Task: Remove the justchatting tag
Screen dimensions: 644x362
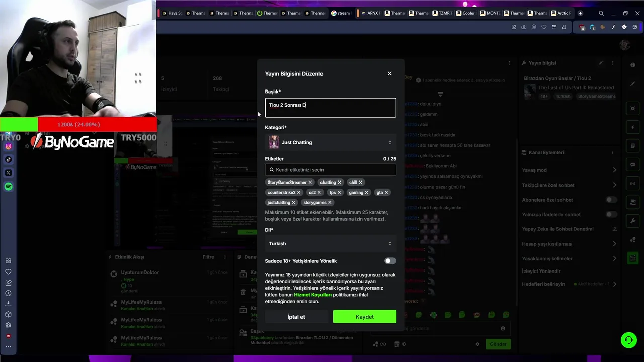Action: 293,202
